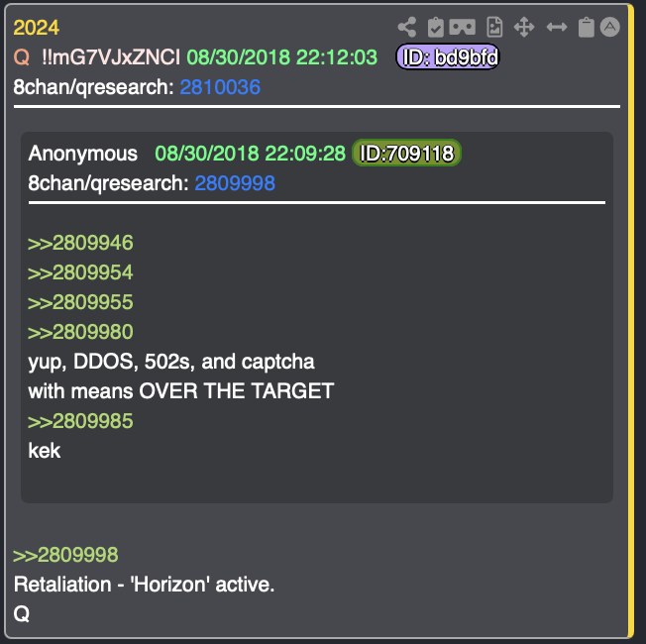Follow the >>2809946 reply reference
The width and height of the screenshot is (646, 644).
81,243
